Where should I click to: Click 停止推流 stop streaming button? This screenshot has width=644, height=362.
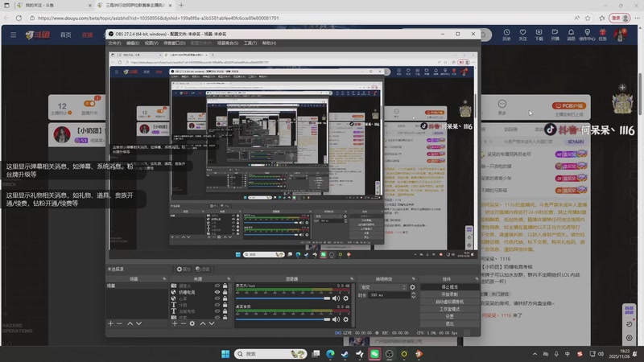coord(449,287)
